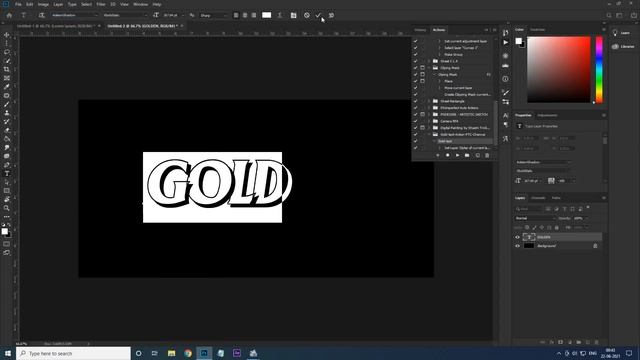The image size is (640, 360).
Task: Hide the GOLDEN text layer
Action: point(518,237)
